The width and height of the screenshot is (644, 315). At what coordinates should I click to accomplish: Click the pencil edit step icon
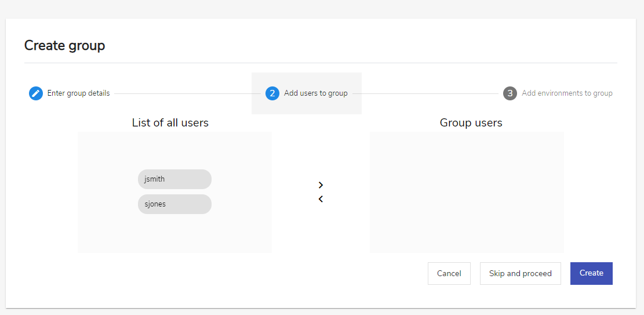[x=36, y=93]
